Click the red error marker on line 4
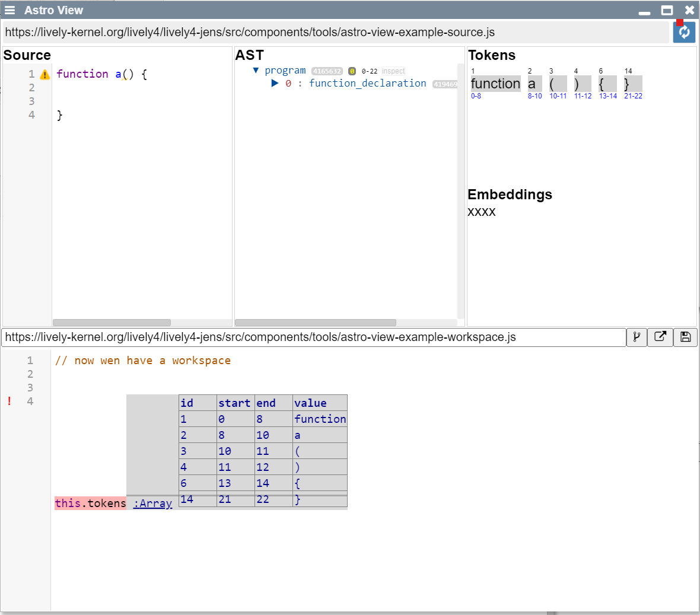 click(9, 401)
